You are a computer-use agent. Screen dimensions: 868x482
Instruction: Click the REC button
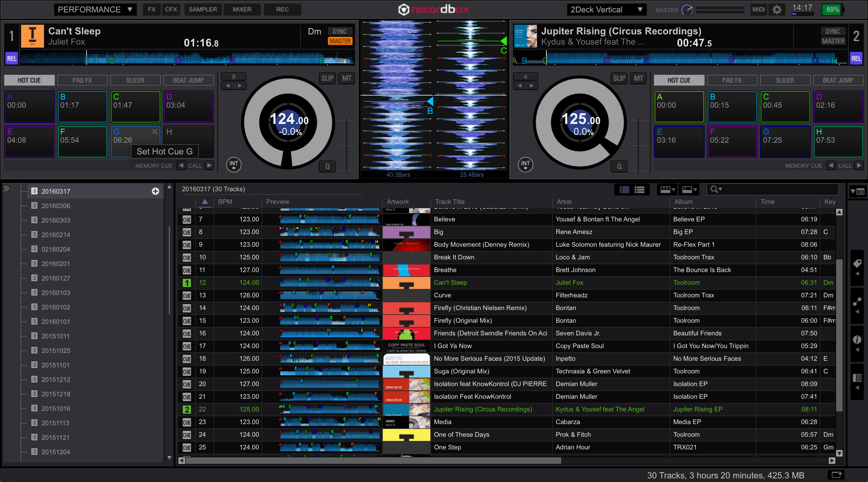coord(282,9)
